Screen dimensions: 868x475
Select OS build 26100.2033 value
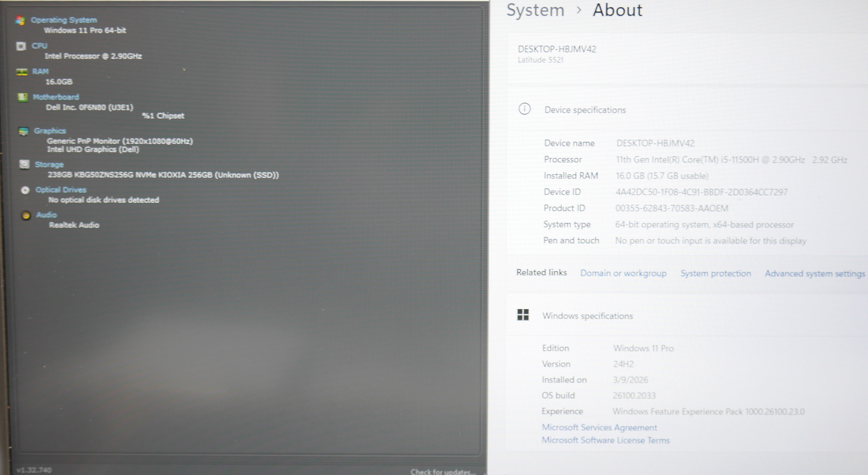point(634,395)
